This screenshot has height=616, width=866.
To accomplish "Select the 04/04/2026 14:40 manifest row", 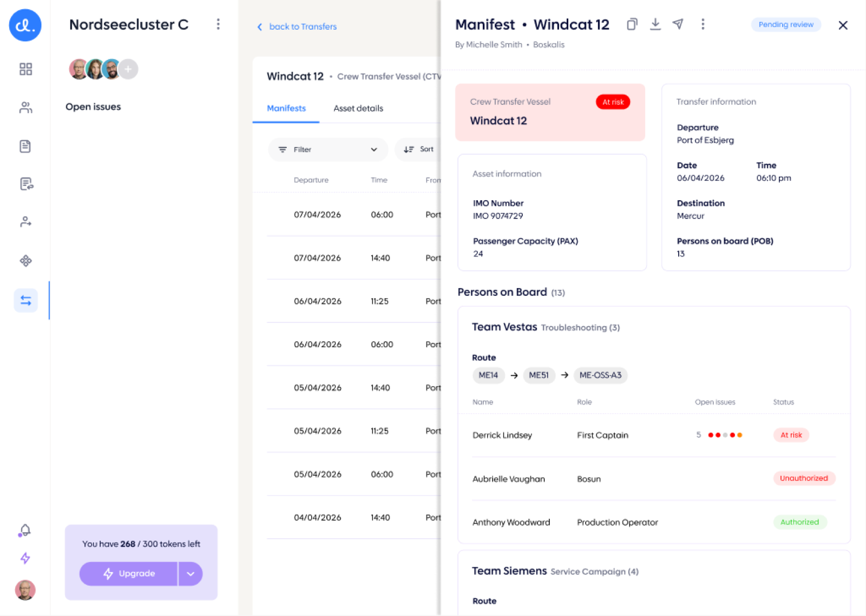I will click(354, 518).
